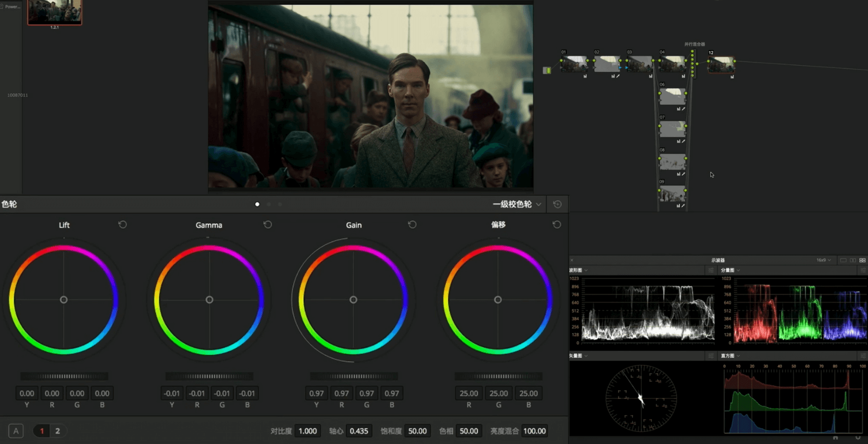Open the 直方图 histogram scope type dropdown
This screenshot has width=868, height=444.
click(731, 356)
